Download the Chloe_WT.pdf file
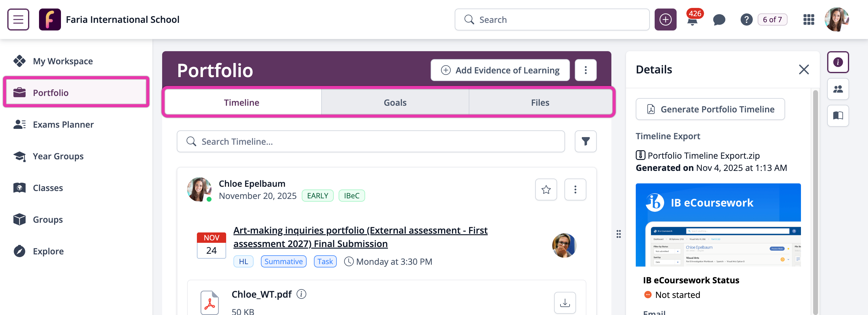868x315 pixels. [x=565, y=303]
